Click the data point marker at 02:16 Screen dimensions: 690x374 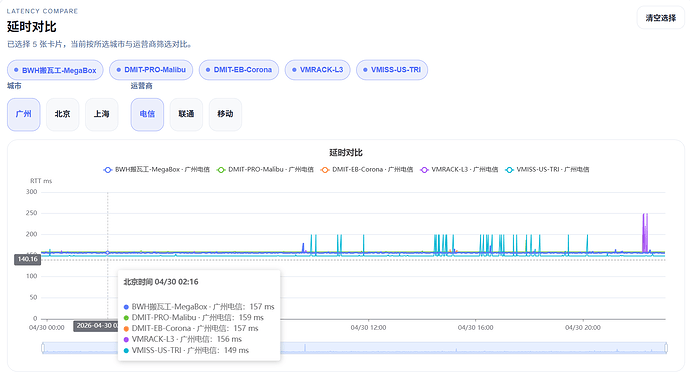[107, 253]
